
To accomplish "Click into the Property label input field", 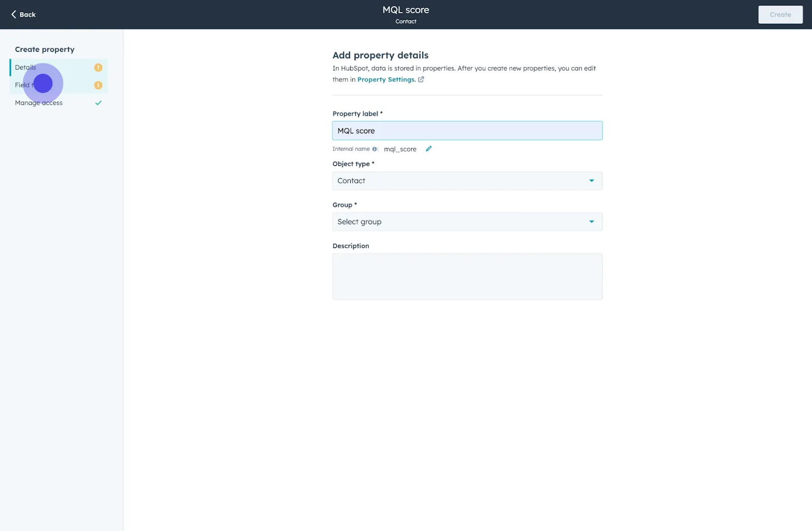I will point(467,131).
